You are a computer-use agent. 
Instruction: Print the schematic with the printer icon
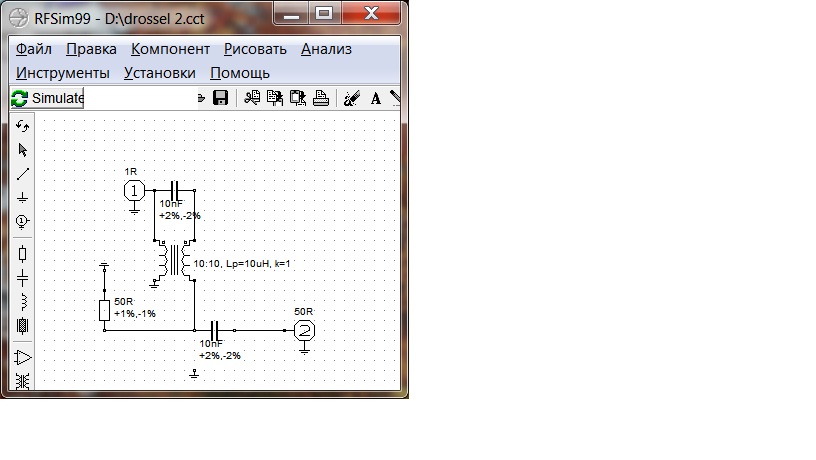[x=321, y=98]
